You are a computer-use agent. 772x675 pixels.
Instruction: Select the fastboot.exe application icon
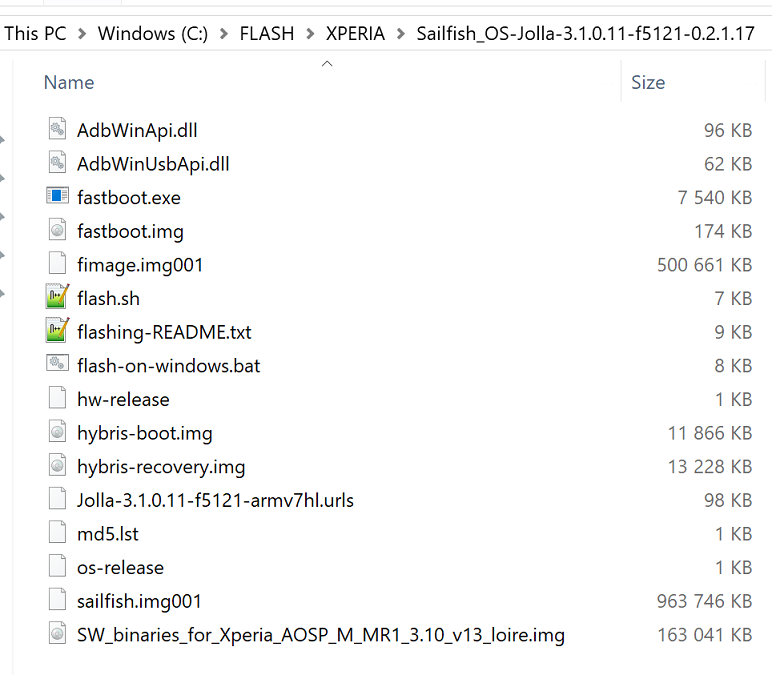pyautogui.click(x=57, y=197)
